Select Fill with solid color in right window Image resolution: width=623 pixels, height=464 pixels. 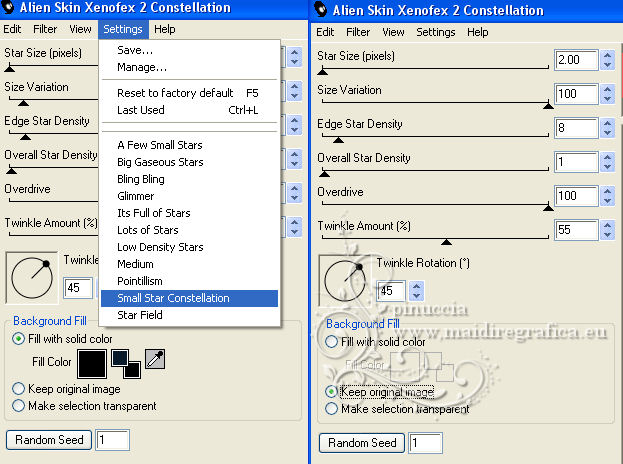click(x=375, y=342)
